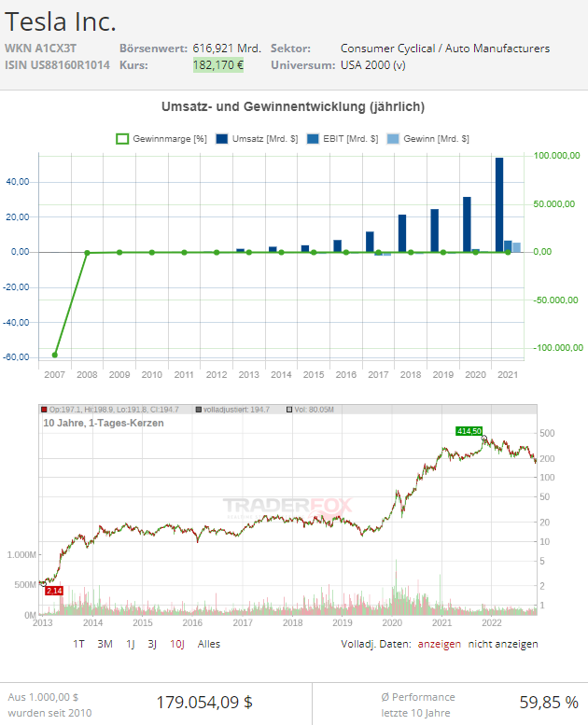588x725 pixels.
Task: Click the 'Ø Performance letzte 10 Jahre' label
Action: pos(418,704)
